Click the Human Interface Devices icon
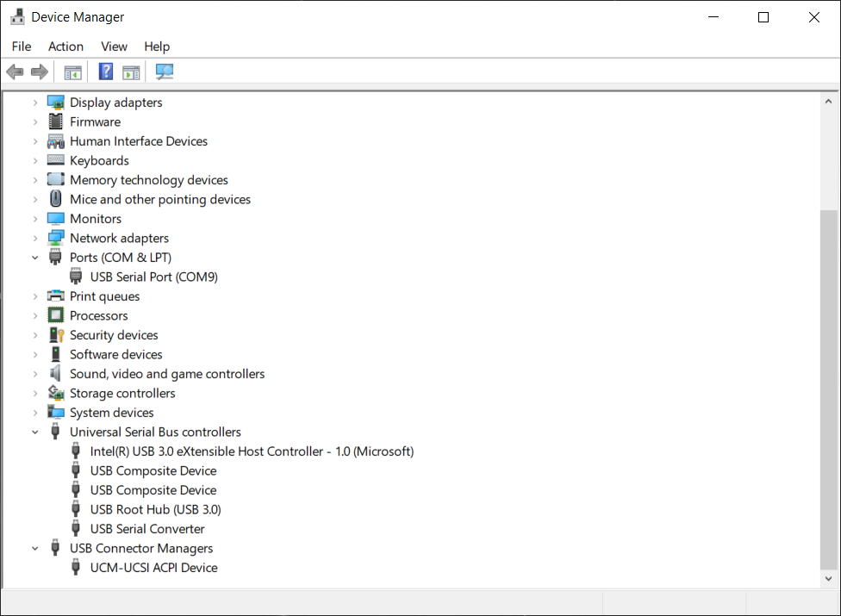The image size is (841, 616). (56, 141)
